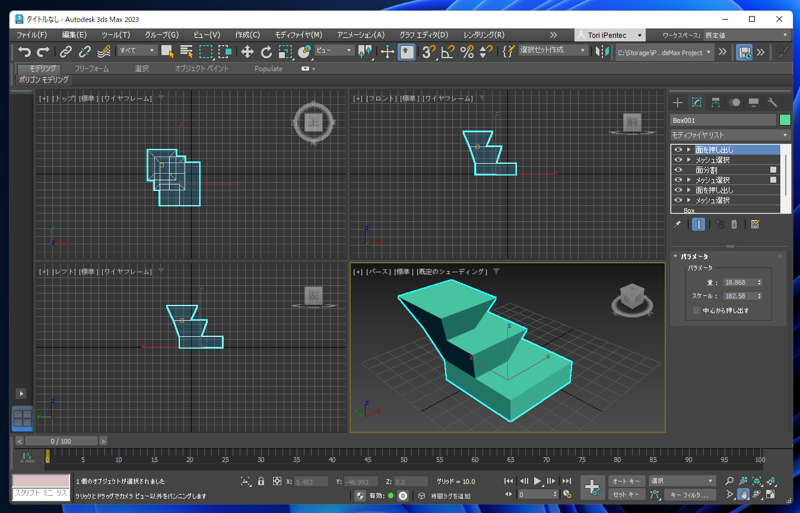800x513 pixels.
Task: Go to animation start frame button
Action: point(509,481)
